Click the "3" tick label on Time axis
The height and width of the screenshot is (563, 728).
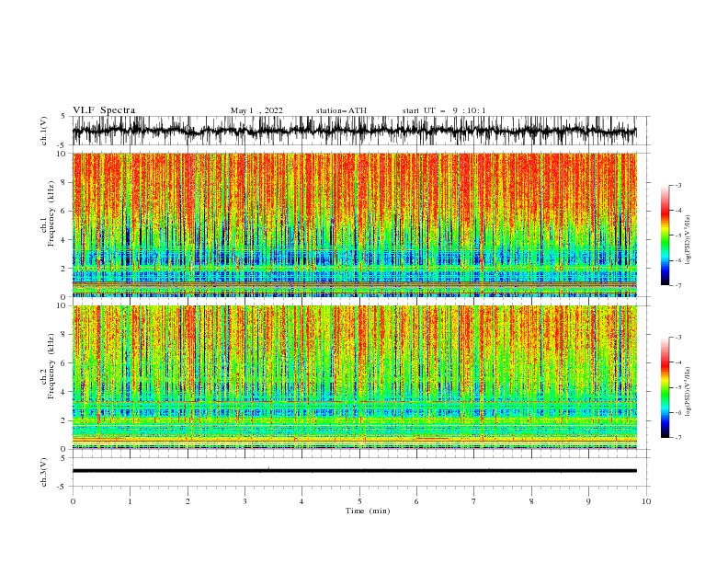tap(245, 501)
